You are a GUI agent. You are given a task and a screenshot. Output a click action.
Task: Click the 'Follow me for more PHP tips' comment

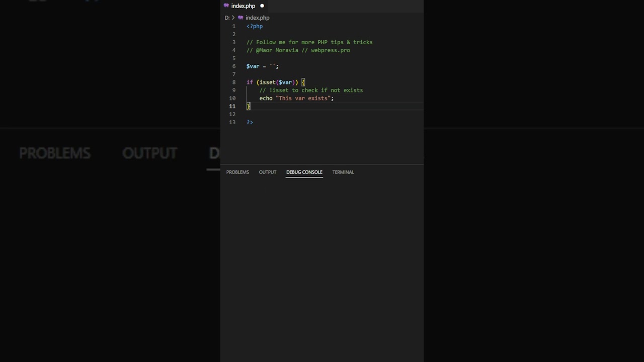pyautogui.click(x=309, y=42)
